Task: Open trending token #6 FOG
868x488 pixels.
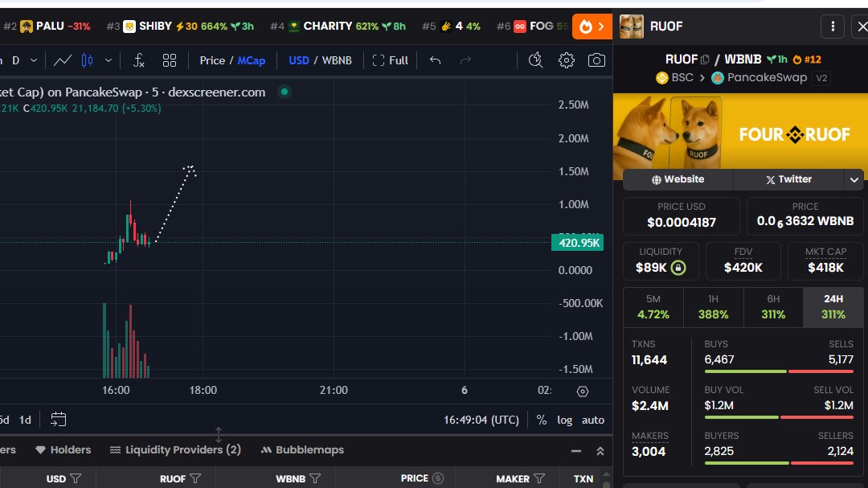Action: tap(533, 26)
